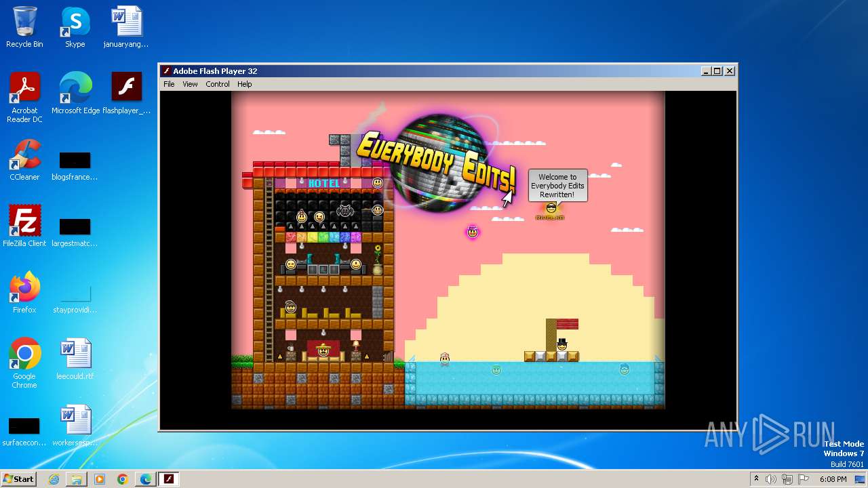This screenshot has width=868, height=488.
Task: Click the pink glowing smiley in the sky
Action: [473, 232]
